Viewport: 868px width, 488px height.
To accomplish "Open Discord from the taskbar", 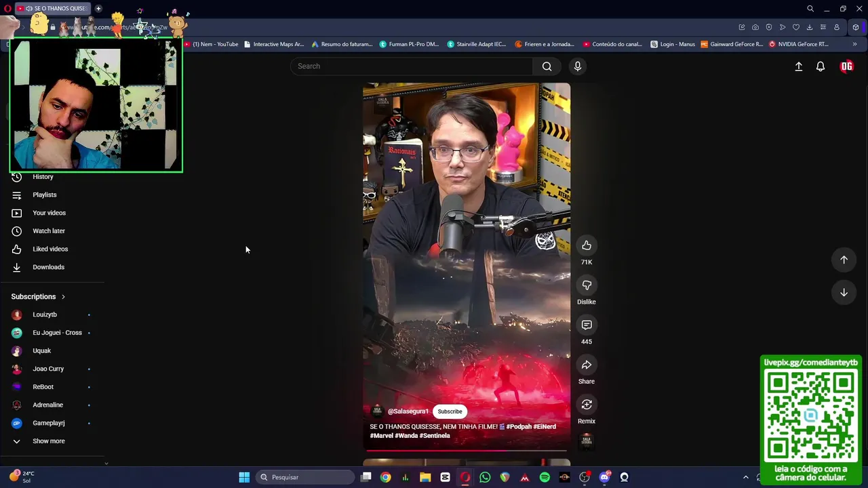I will (x=604, y=477).
